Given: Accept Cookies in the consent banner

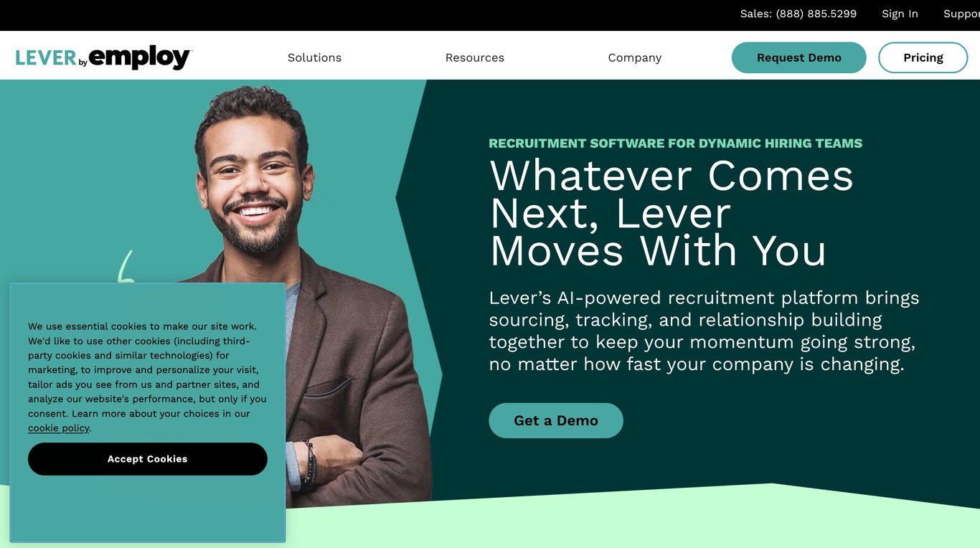Looking at the screenshot, I should [148, 459].
